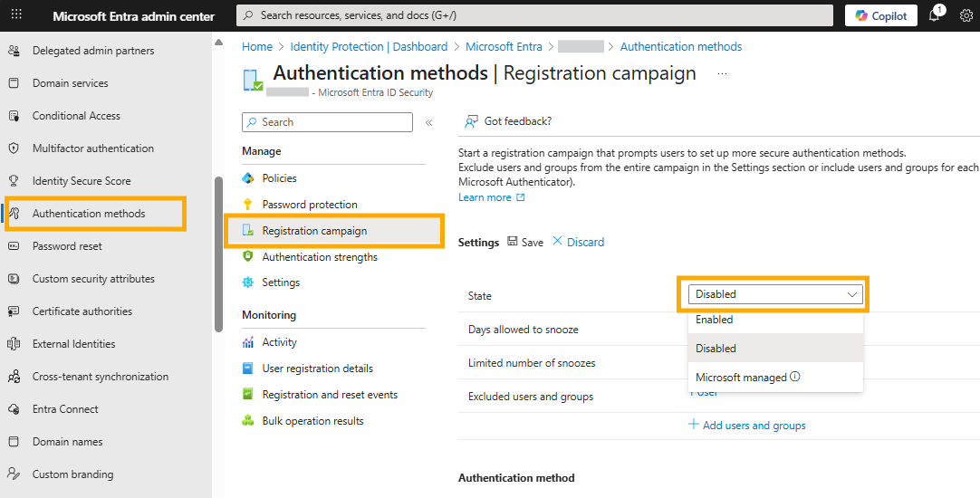Image resolution: width=980 pixels, height=498 pixels.
Task: Click Discard in the Settings section
Action: (578, 242)
